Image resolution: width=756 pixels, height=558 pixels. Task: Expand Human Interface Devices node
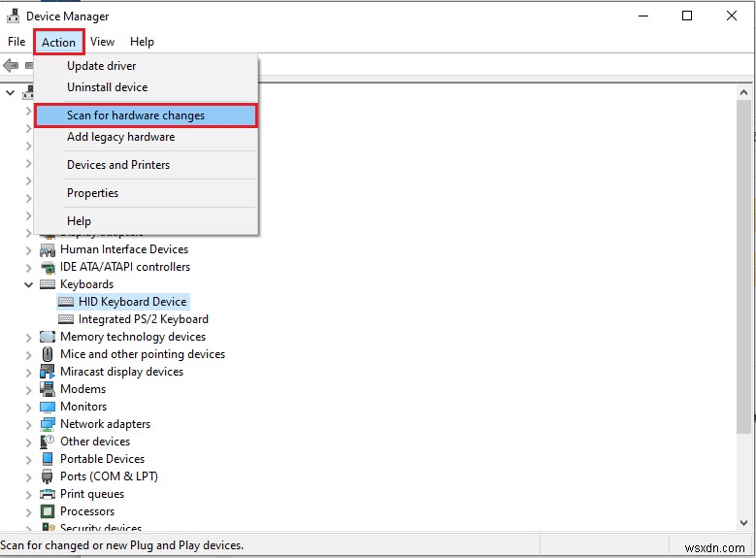coord(28,249)
